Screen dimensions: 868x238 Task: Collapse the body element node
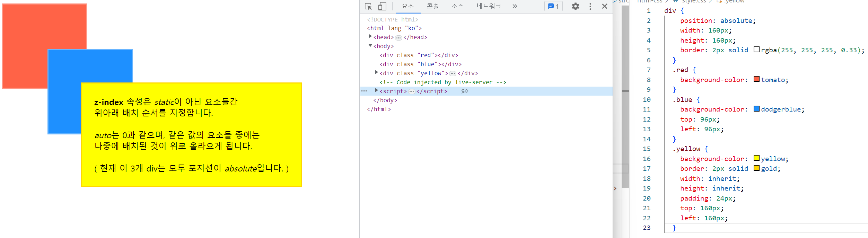pos(370,45)
